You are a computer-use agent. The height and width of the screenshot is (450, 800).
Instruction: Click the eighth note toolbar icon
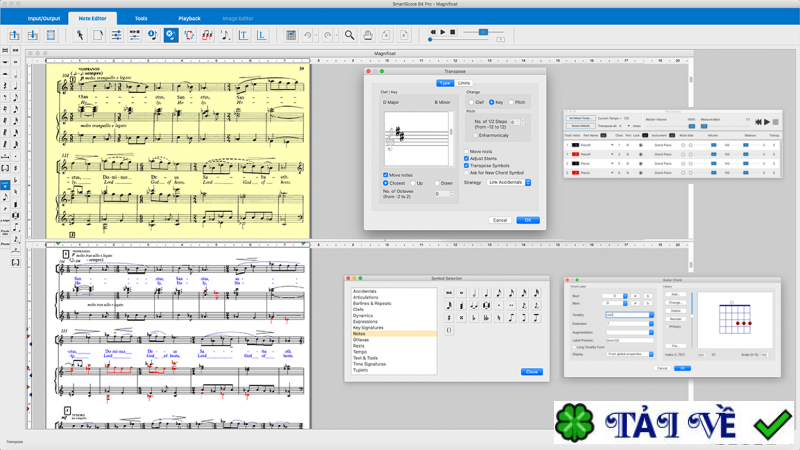click(x=225, y=35)
